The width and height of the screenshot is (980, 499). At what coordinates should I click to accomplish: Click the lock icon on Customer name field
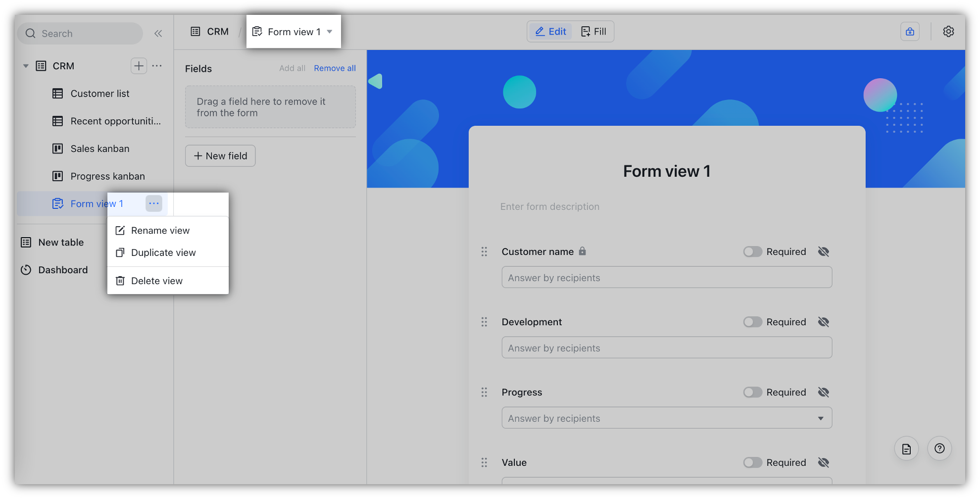[x=583, y=251]
